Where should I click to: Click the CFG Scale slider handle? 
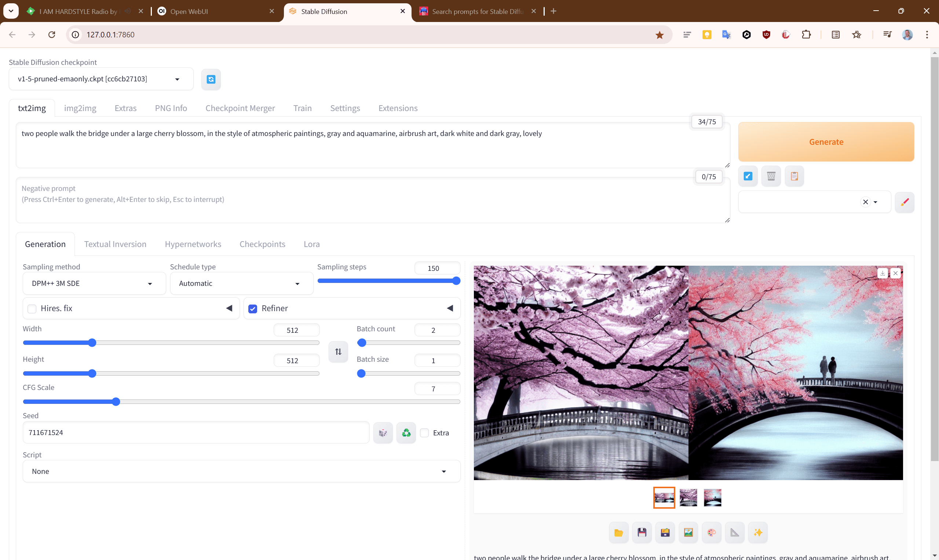(x=116, y=402)
